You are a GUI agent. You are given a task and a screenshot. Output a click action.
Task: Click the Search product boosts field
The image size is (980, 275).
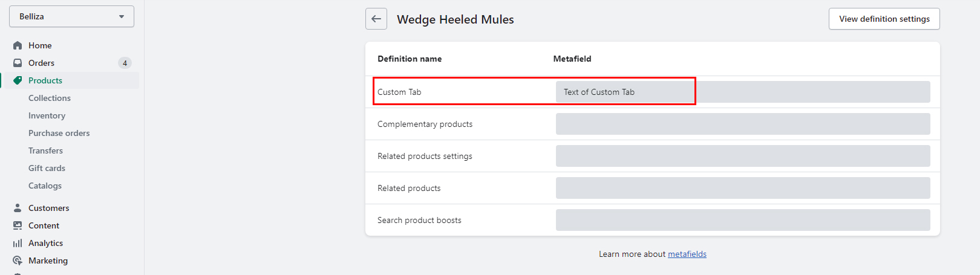[x=743, y=220]
